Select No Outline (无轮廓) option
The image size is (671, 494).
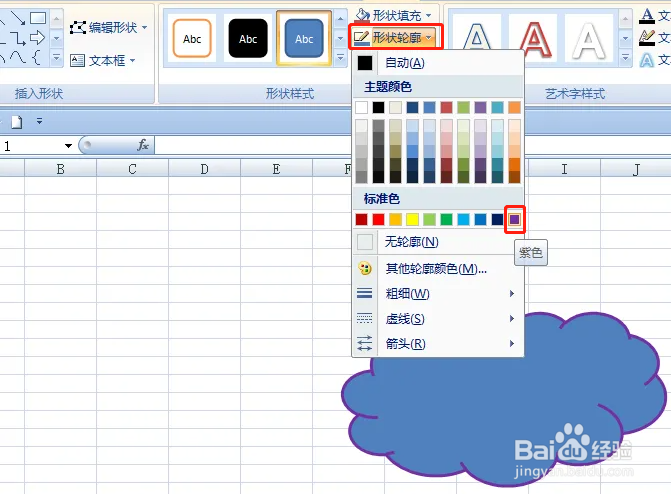point(438,242)
